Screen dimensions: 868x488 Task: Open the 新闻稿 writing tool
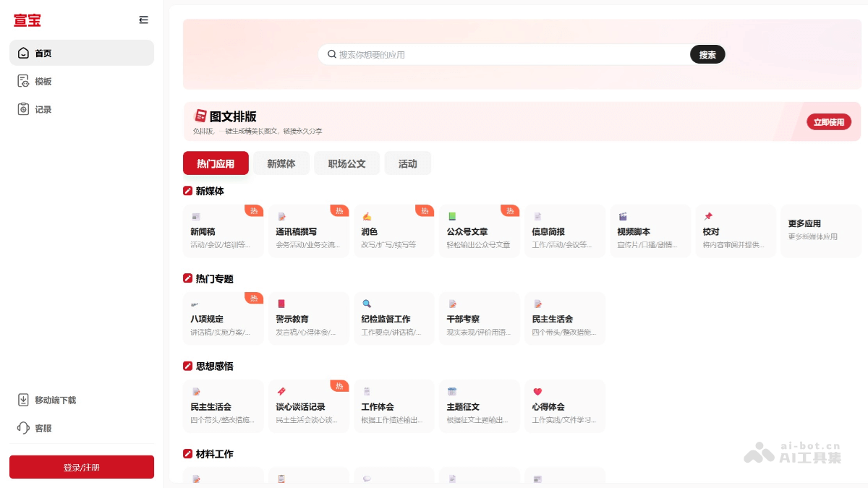223,231
